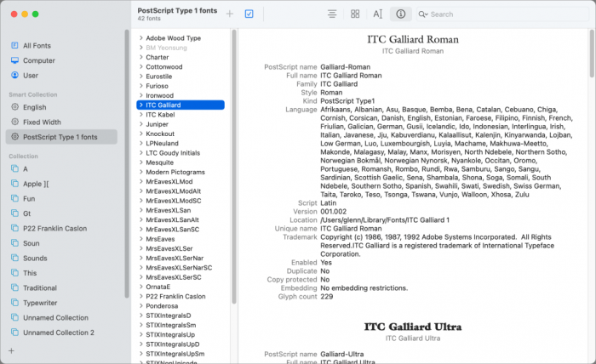Screen dimensions: 596x364
Task: Expand the Cottonwood font family
Action: pyautogui.click(x=141, y=66)
